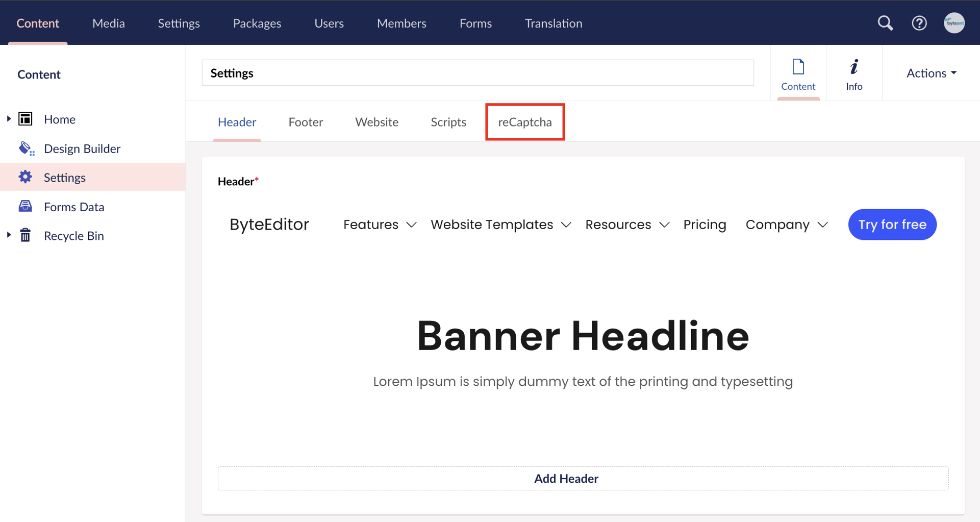Image resolution: width=980 pixels, height=522 pixels.
Task: Click the Settings gear icon in sidebar
Action: pos(26,177)
